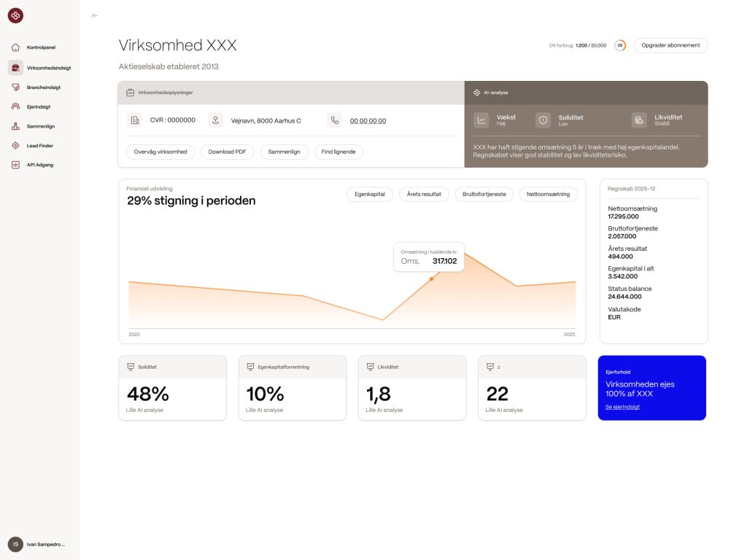Click the Brancheindsigt sidebar icon
747x560 pixels.
[x=15, y=87]
